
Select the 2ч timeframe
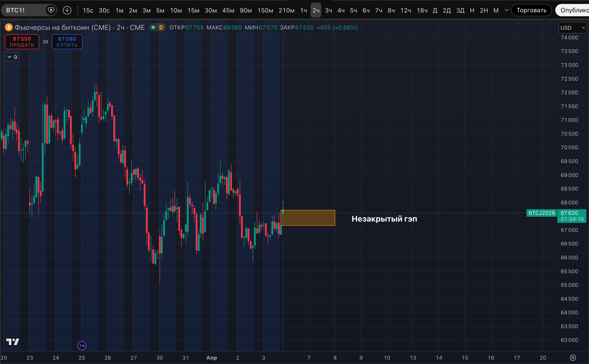[316, 10]
